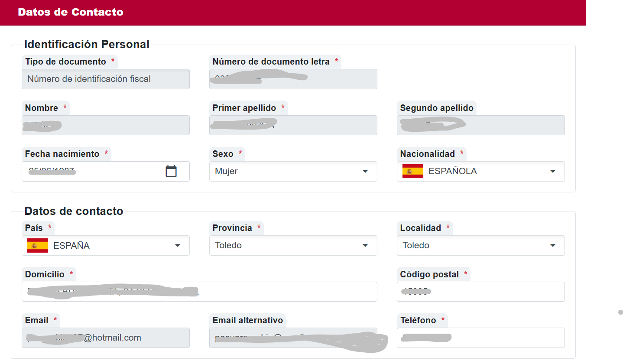623x364 pixels.
Task: Click the Email alternativo input field
Action: pos(293,338)
